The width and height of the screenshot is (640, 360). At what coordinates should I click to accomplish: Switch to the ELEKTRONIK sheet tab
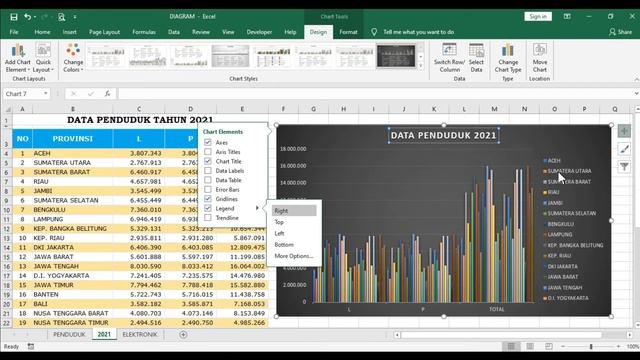point(140,335)
